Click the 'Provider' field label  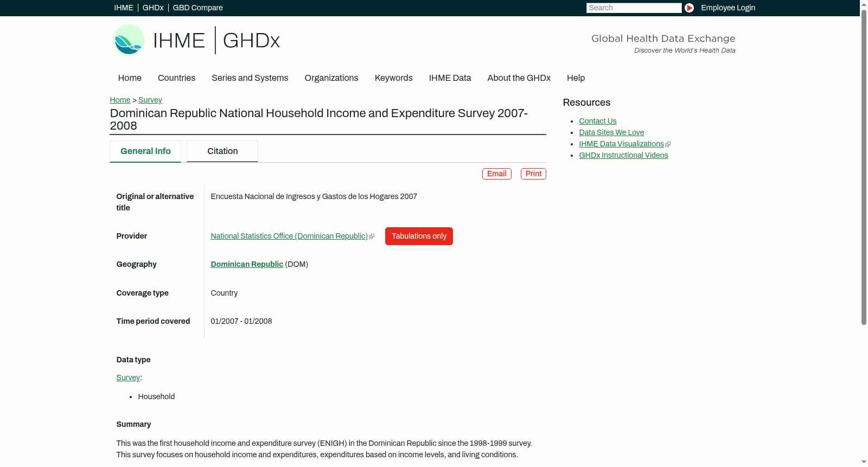[x=132, y=236]
